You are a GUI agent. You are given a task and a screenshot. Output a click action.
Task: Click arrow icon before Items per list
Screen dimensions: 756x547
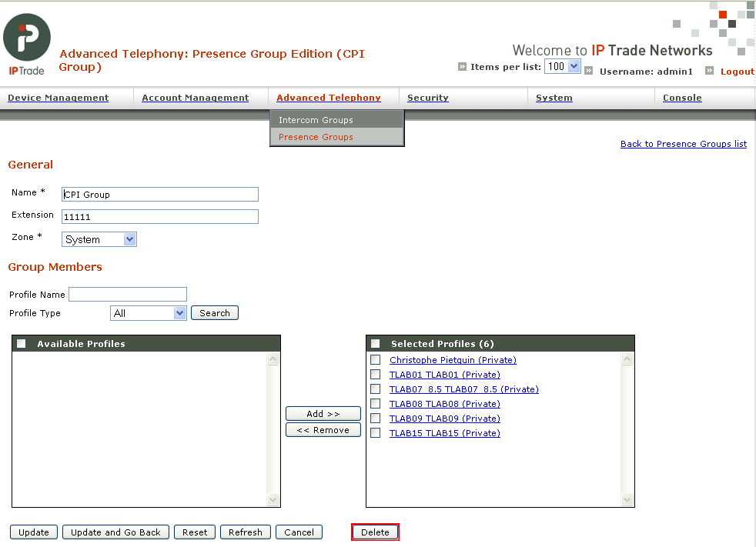[x=462, y=66]
